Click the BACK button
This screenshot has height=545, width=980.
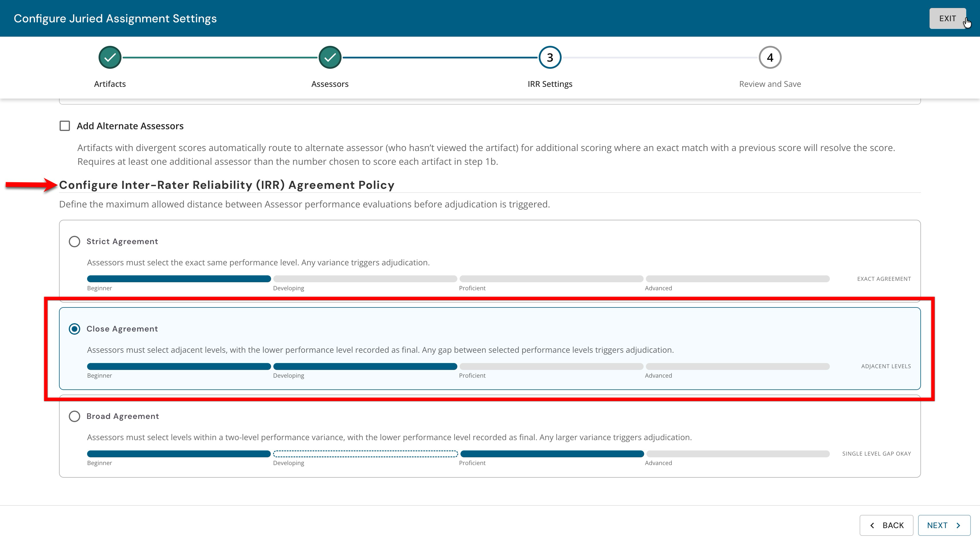pos(886,525)
